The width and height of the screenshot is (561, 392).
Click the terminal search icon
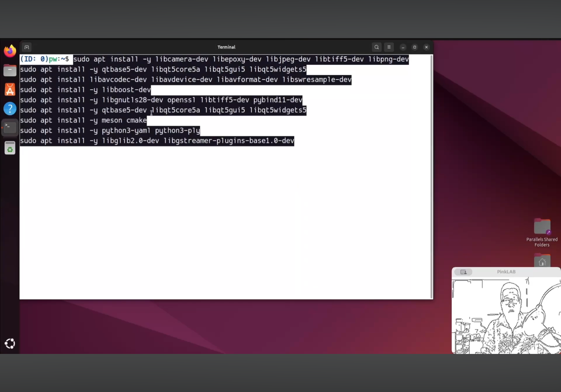377,47
